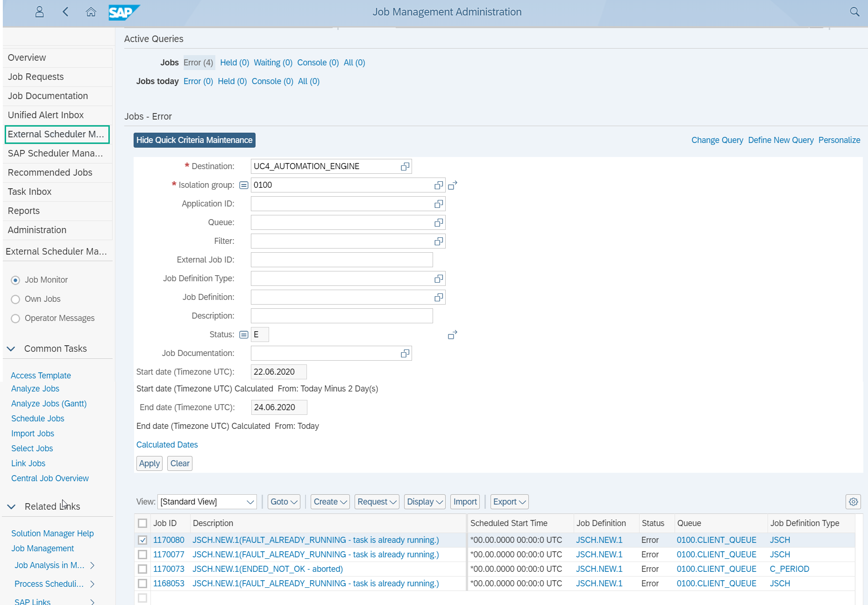Click the End date field 24.06.2020
This screenshot has width=868, height=605.
279,407
